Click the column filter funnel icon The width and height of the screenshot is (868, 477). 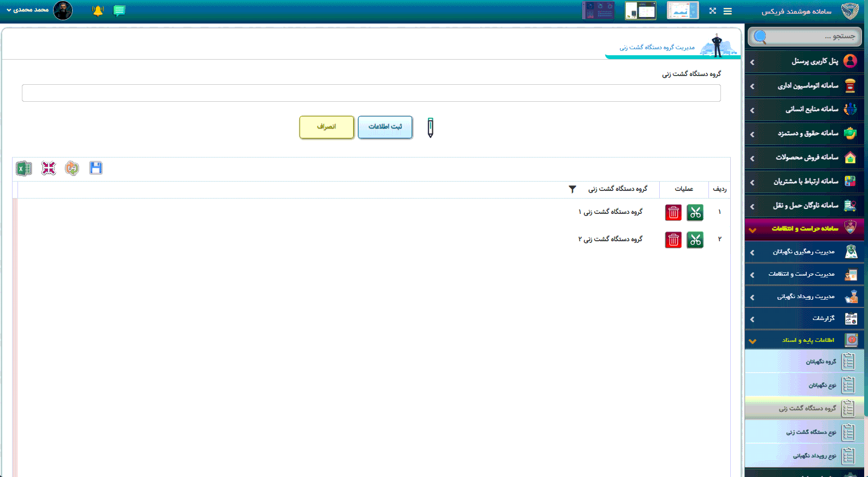coord(572,189)
